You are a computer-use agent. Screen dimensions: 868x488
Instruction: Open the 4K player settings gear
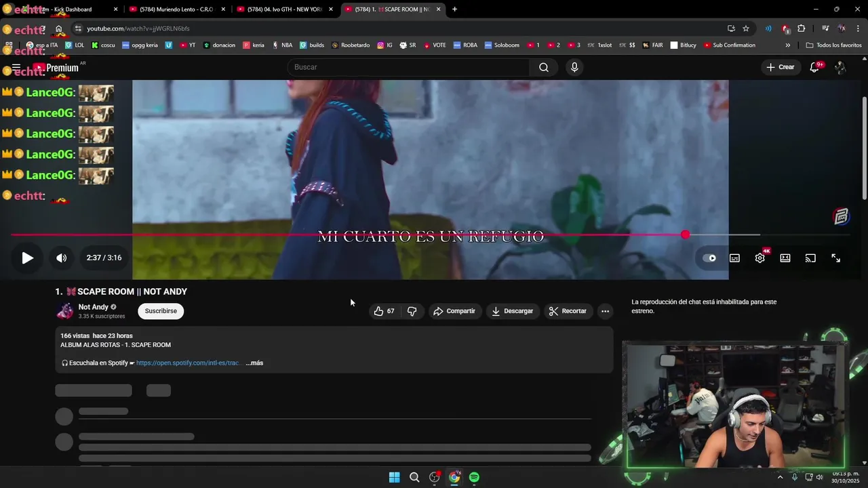point(760,258)
